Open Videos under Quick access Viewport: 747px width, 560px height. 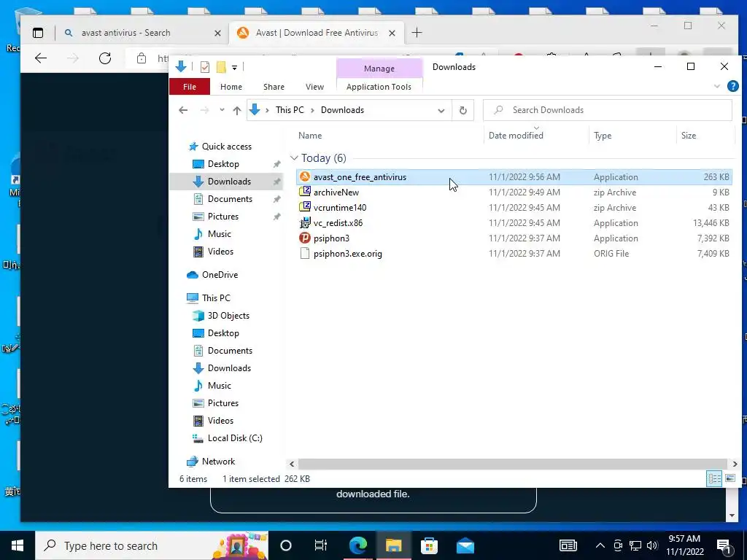tap(220, 252)
